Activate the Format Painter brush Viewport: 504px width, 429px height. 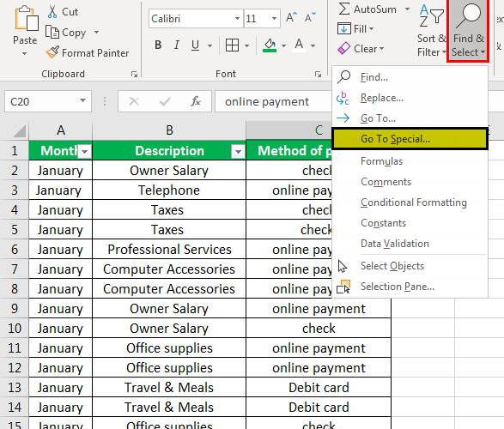pos(52,52)
